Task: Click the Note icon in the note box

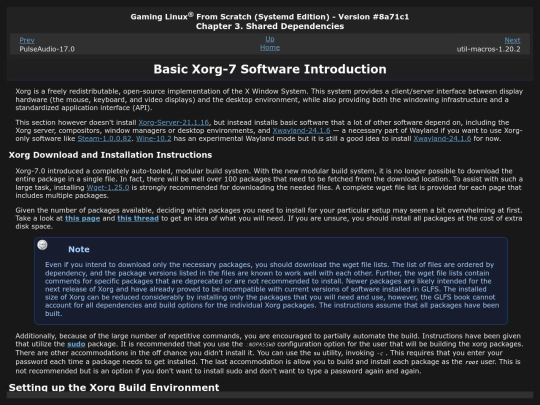Action: (x=42, y=245)
